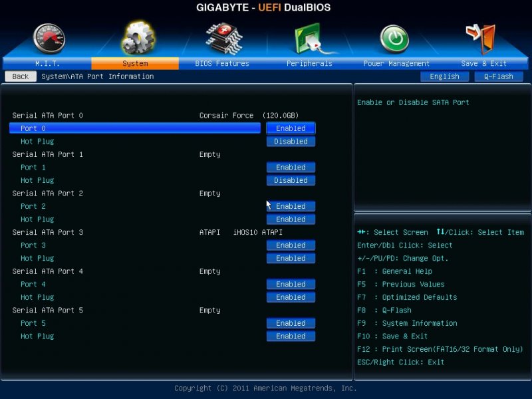This screenshot has width=532, height=399.
Task: Toggle Port 0 from Enabled to Disabled
Action: tap(291, 128)
